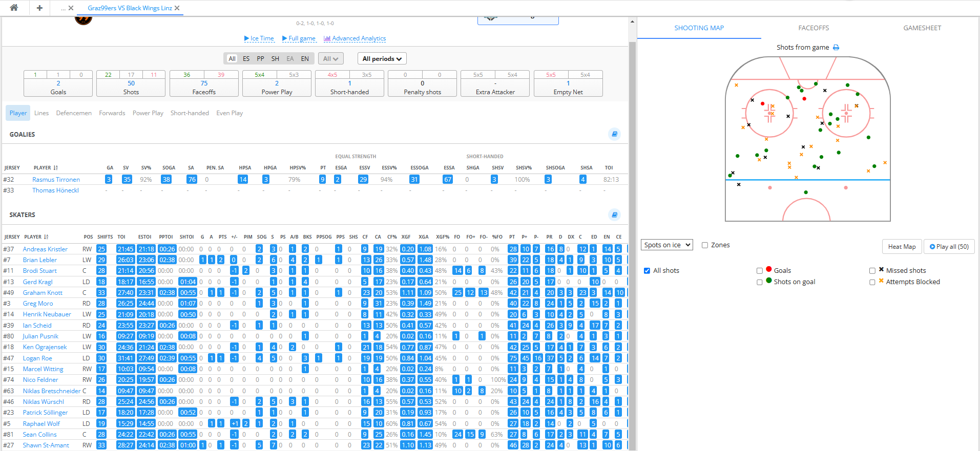
Task: Click the Play all (50) button
Action: [x=949, y=247]
